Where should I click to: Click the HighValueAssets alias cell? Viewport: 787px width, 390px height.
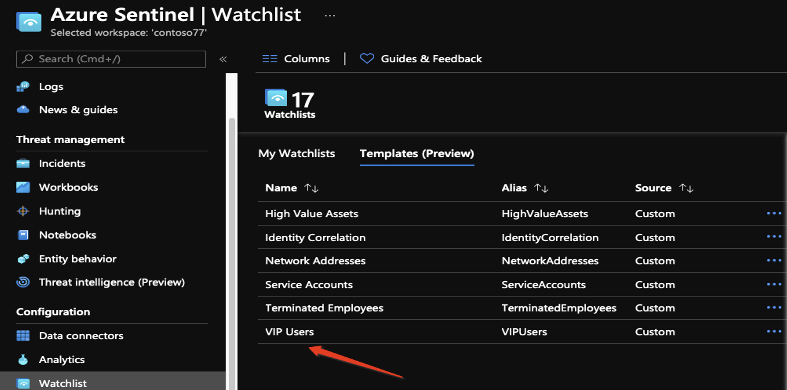(x=545, y=214)
